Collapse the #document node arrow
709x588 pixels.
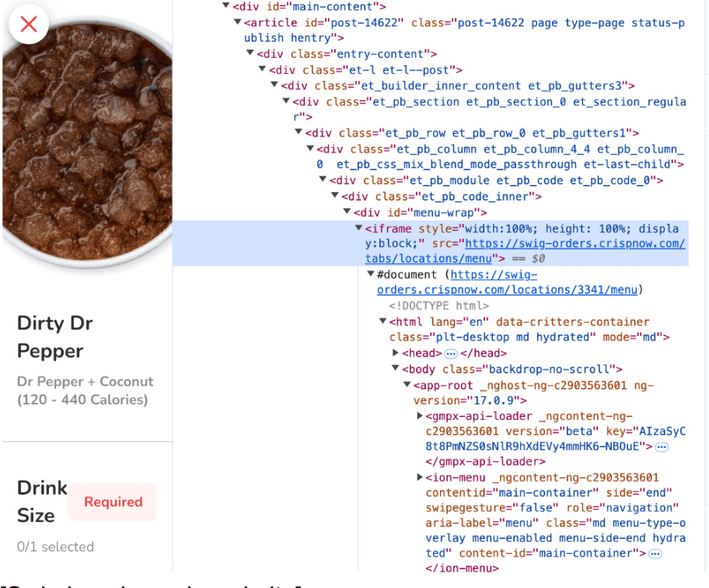click(371, 275)
